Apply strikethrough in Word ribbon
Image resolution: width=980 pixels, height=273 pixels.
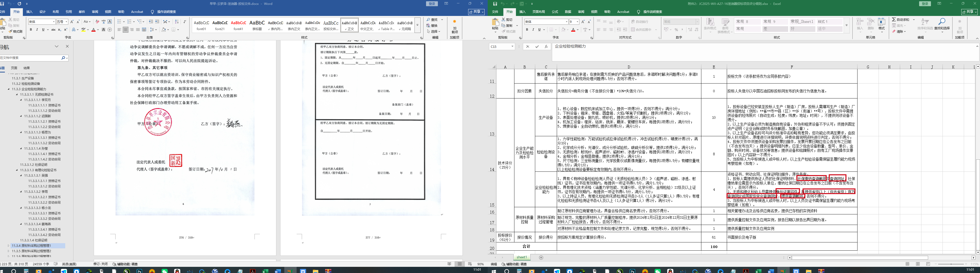[x=53, y=30]
